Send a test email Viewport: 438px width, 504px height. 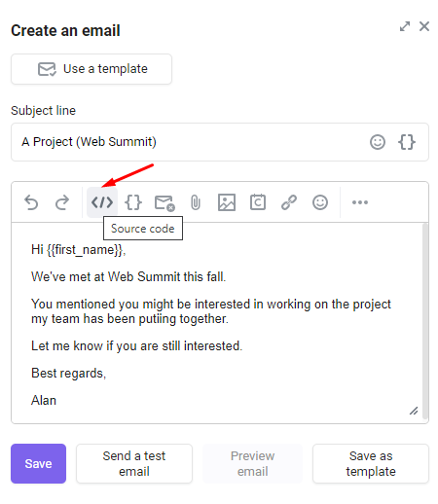[134, 463]
